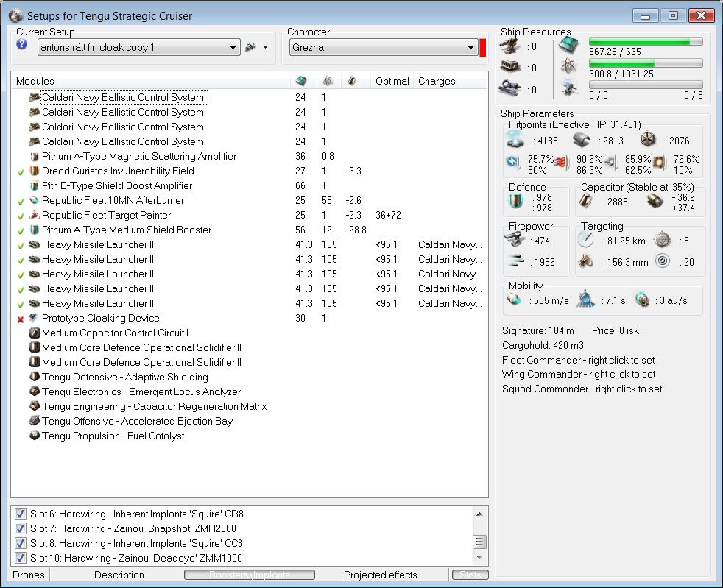
Task: Toggle active state of Dread Guristas Invulnerability Field
Action: tap(21, 172)
